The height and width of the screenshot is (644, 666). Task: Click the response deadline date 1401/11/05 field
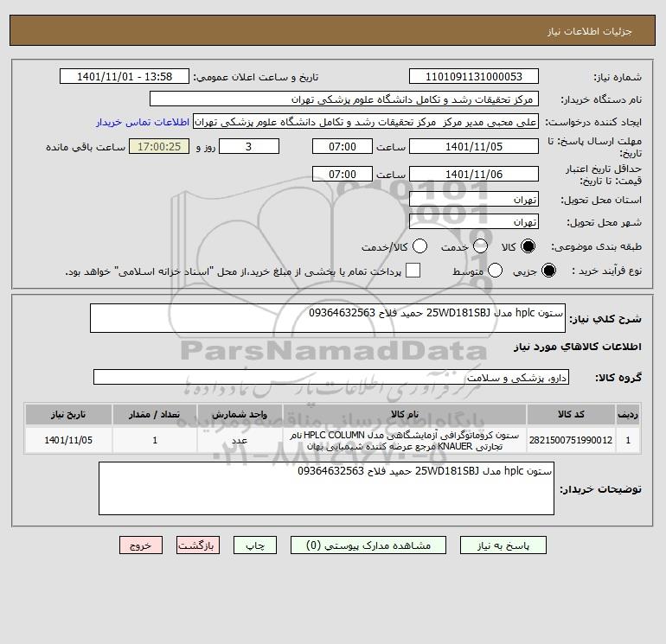[474, 147]
